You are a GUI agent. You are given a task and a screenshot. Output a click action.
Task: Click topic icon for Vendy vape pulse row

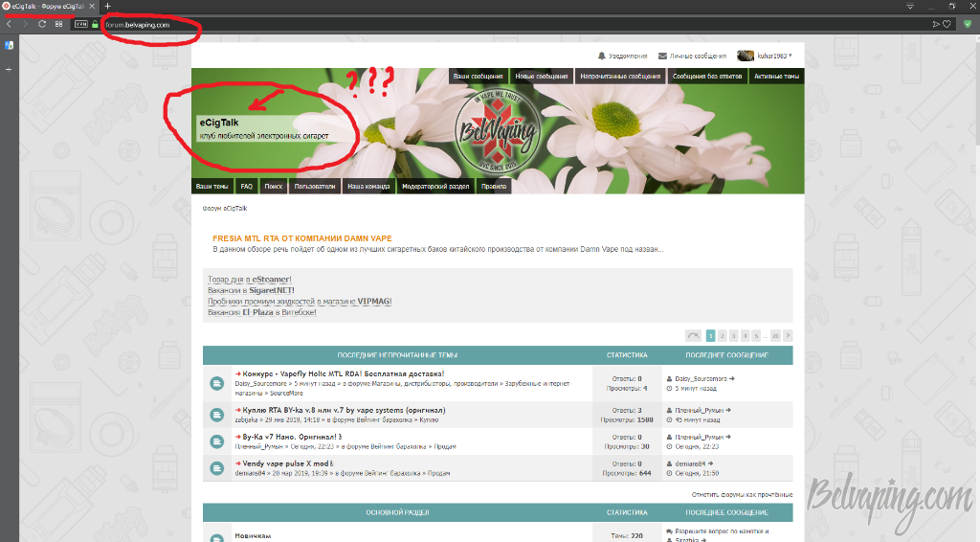point(217,468)
